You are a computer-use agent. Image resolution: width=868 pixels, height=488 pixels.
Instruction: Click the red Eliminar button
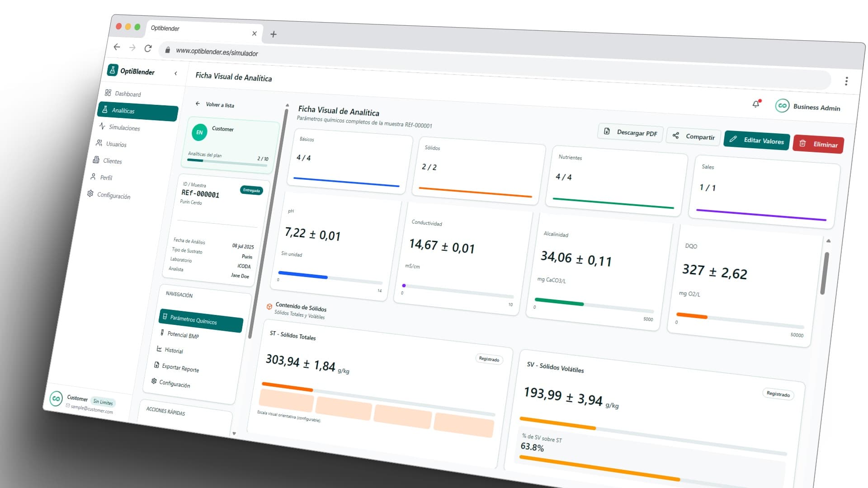click(x=818, y=144)
